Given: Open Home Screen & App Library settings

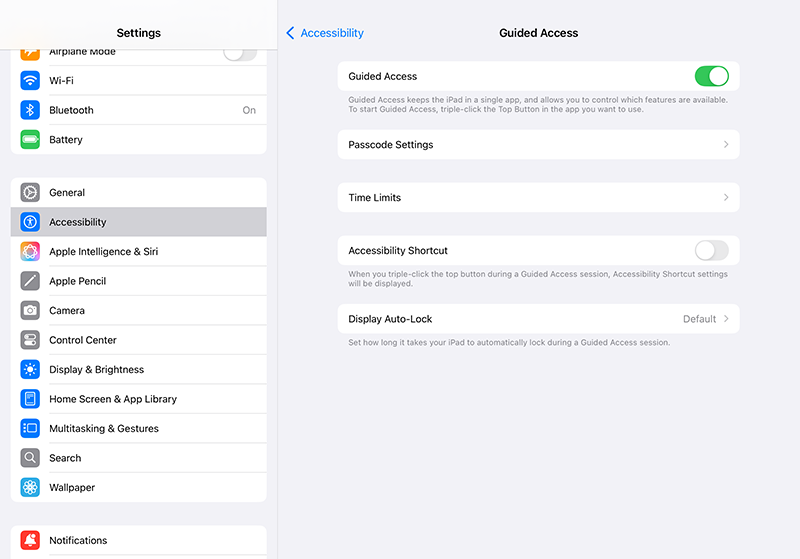Looking at the screenshot, I should coord(112,399).
